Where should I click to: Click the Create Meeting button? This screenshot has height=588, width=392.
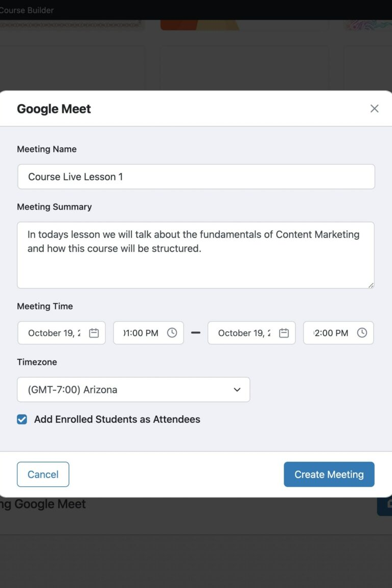[329, 474]
